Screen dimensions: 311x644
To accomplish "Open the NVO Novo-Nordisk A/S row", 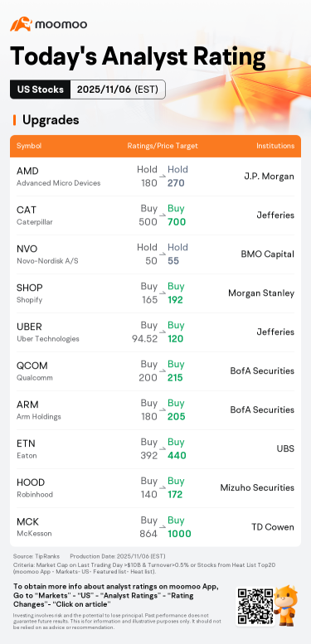I will 155,254.
